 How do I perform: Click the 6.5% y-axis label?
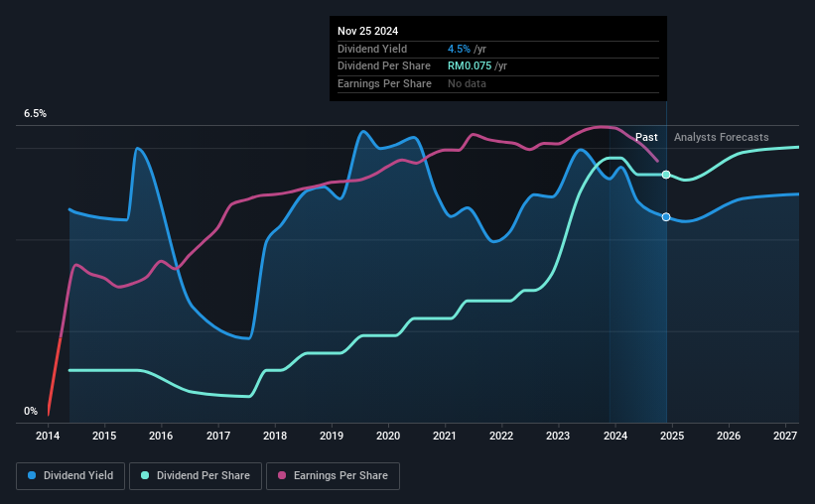[35, 114]
